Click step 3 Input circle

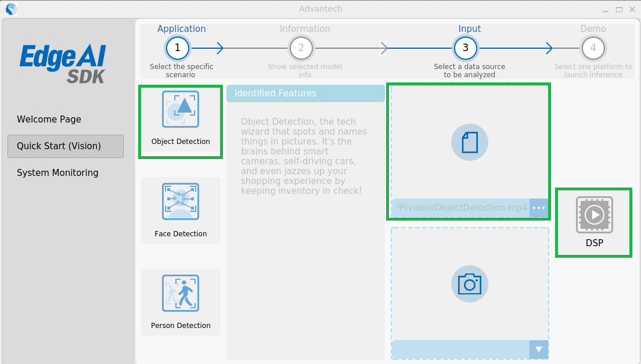click(x=465, y=48)
